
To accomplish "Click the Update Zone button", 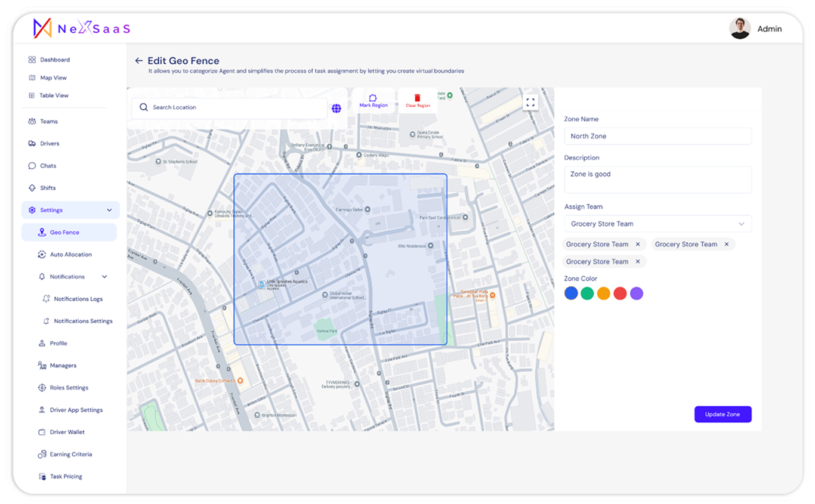I will (723, 414).
